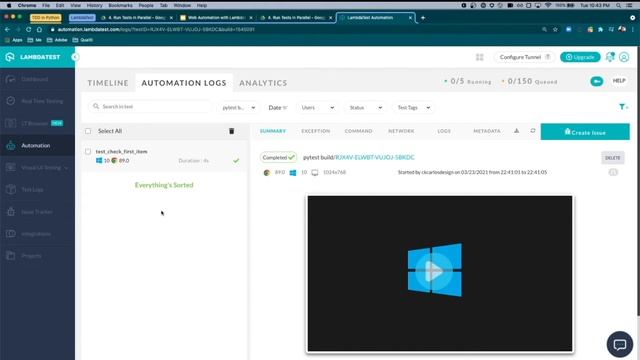The width and height of the screenshot is (640, 360).
Task: Click the Upgrade button
Action: (580, 57)
